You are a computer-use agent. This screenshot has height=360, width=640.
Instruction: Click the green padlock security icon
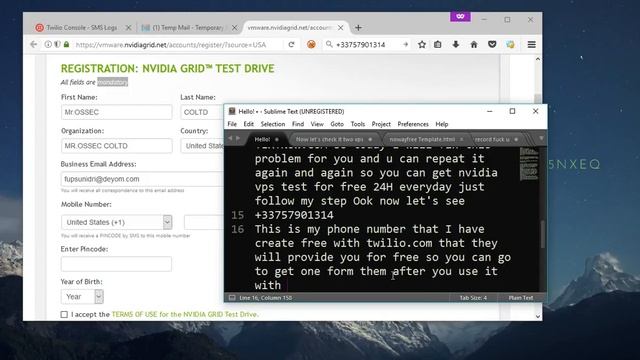(66, 44)
